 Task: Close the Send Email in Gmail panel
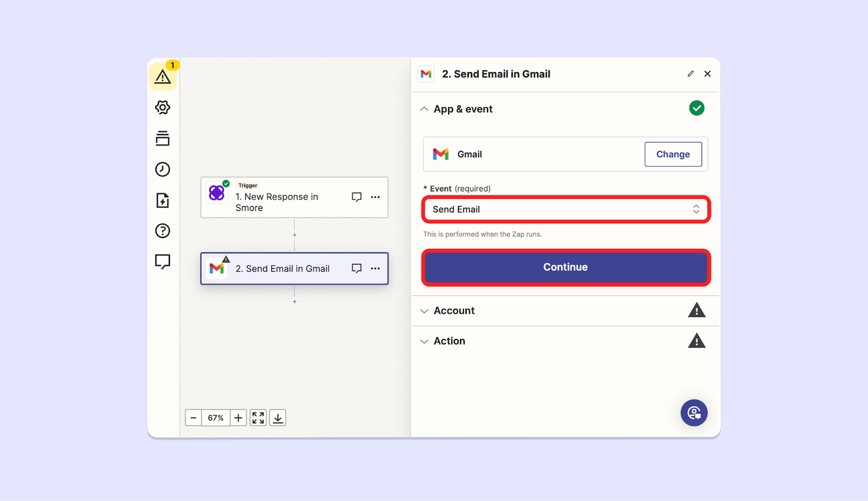coord(707,74)
